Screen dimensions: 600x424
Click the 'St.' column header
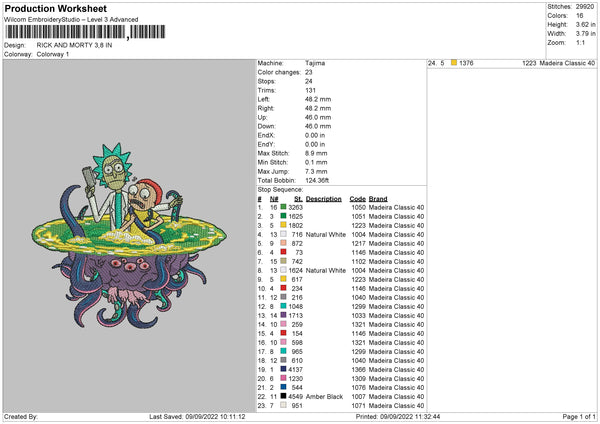298,199
